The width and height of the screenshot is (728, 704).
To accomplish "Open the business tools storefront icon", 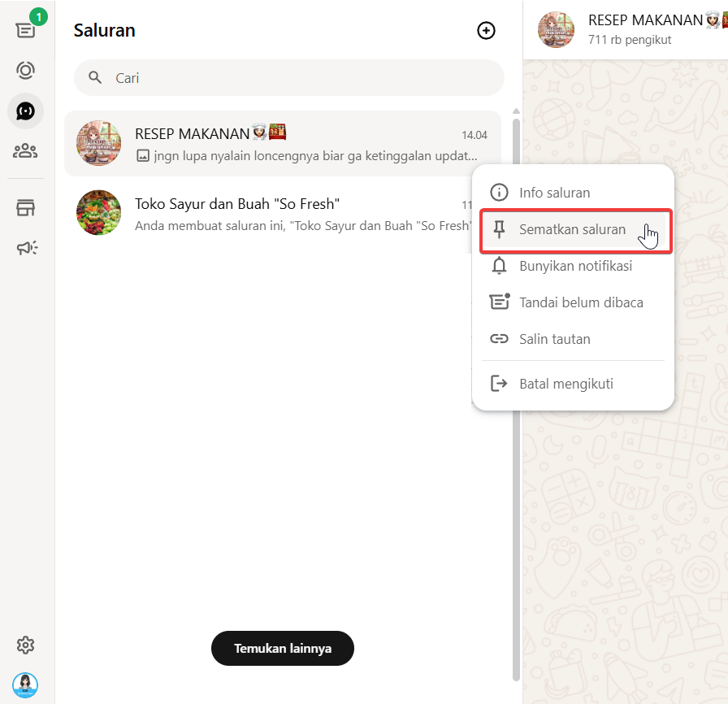I will [26, 208].
